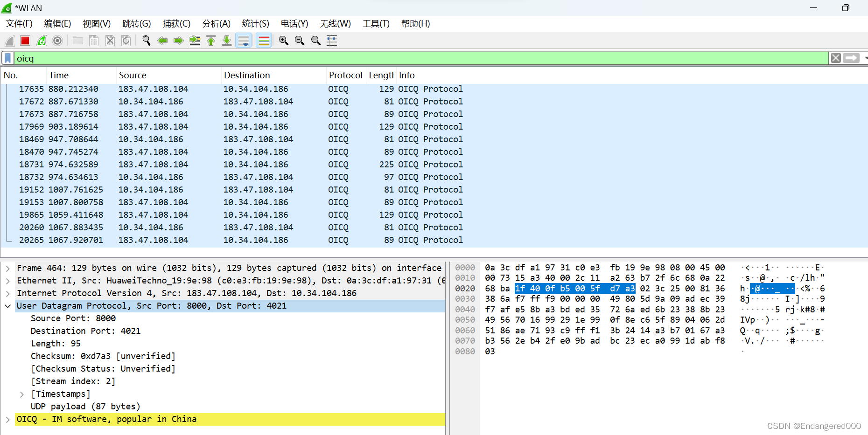Stop the running capture

25,41
